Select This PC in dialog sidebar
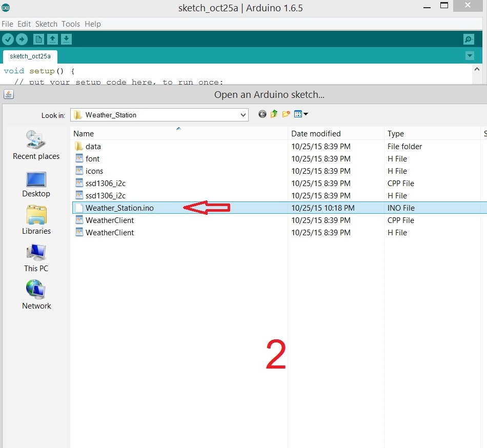487x448 pixels. coord(36,258)
